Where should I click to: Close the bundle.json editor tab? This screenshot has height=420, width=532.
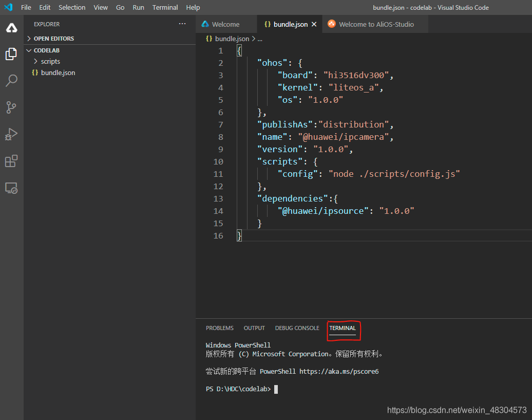click(x=314, y=25)
